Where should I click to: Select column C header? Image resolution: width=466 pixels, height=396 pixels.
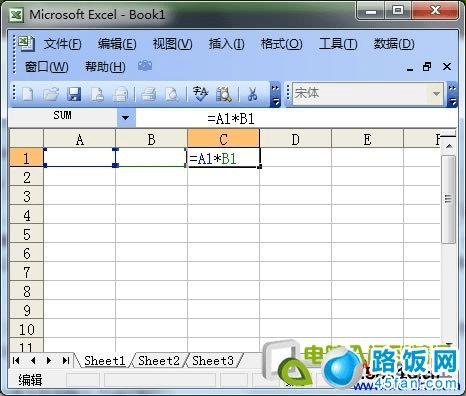223,139
